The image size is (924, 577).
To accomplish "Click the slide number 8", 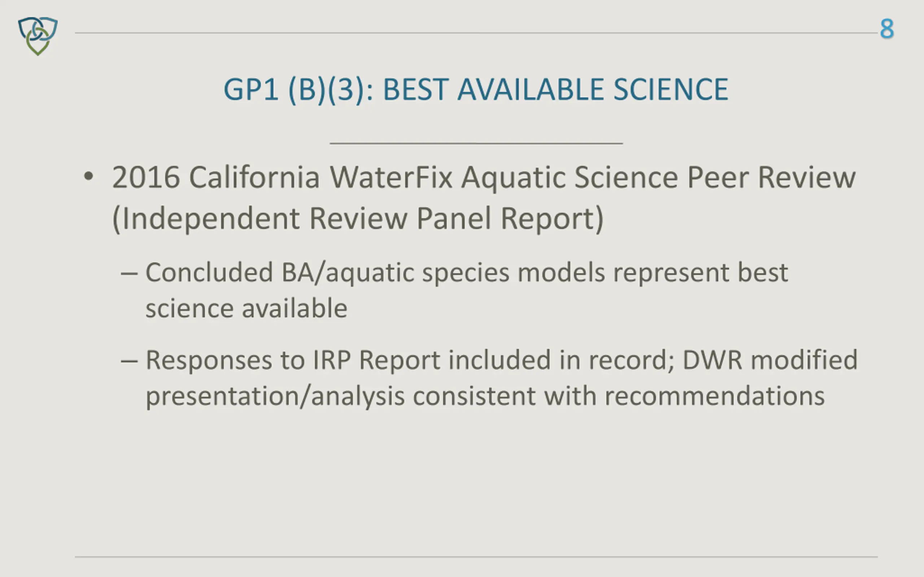I will pyautogui.click(x=886, y=29).
